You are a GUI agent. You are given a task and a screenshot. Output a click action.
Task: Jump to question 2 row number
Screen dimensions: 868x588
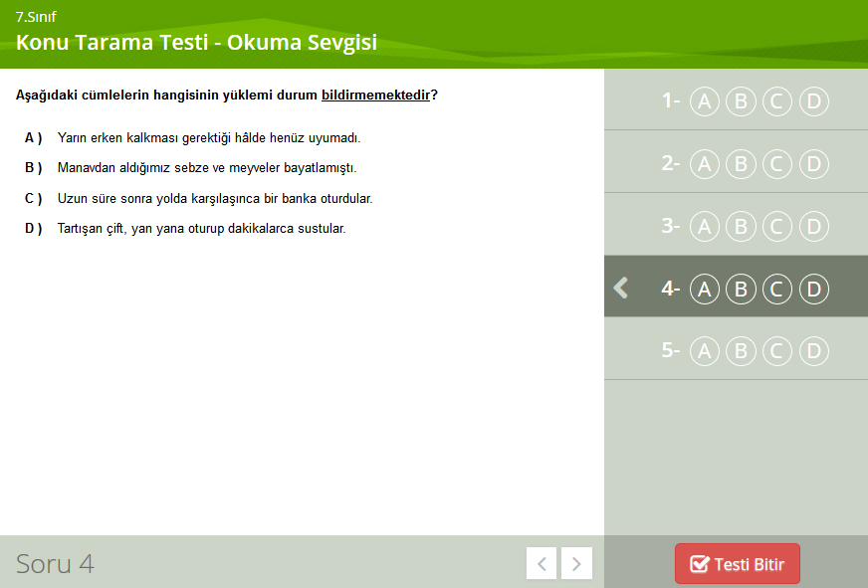click(x=671, y=163)
